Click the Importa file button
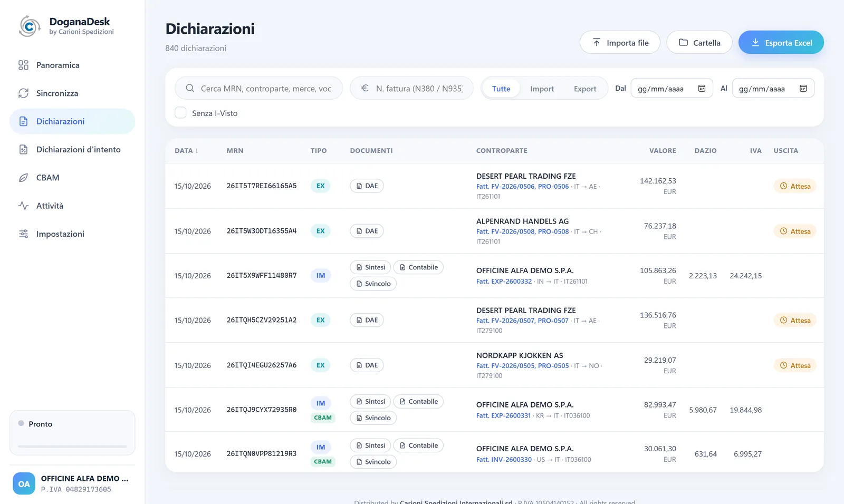 click(620, 43)
